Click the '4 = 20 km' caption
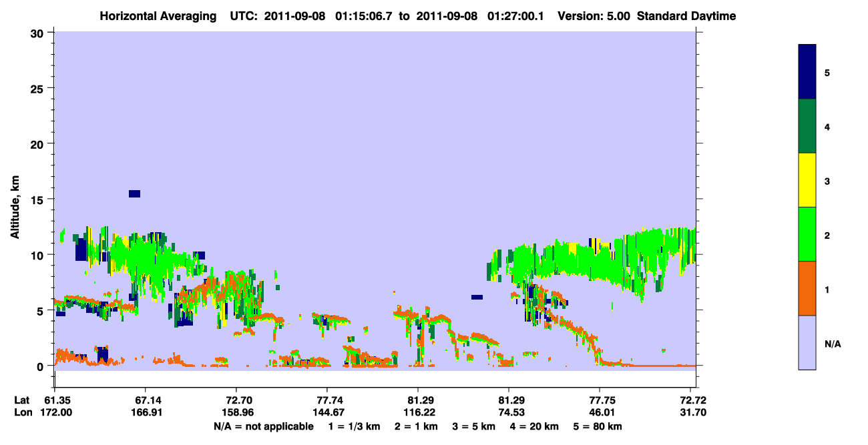The width and height of the screenshot is (868, 445). [x=533, y=426]
